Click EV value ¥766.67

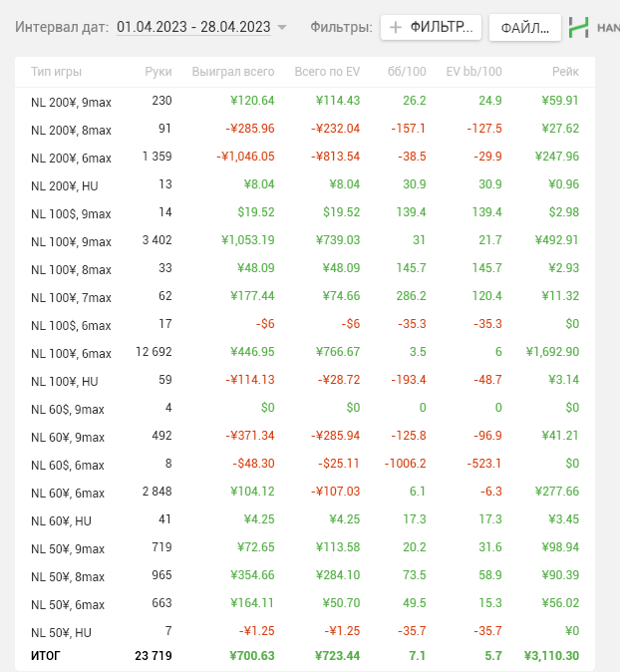(338, 352)
